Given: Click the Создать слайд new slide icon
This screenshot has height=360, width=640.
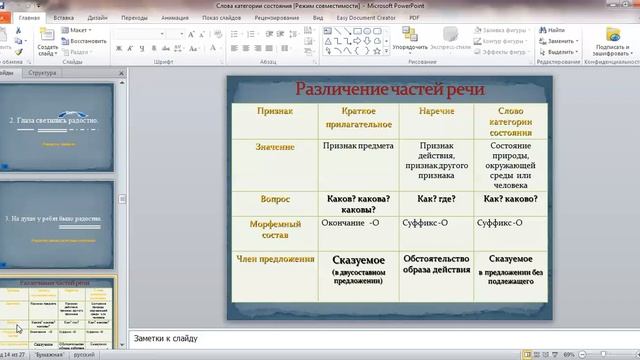Looking at the screenshot, I should point(47,35).
